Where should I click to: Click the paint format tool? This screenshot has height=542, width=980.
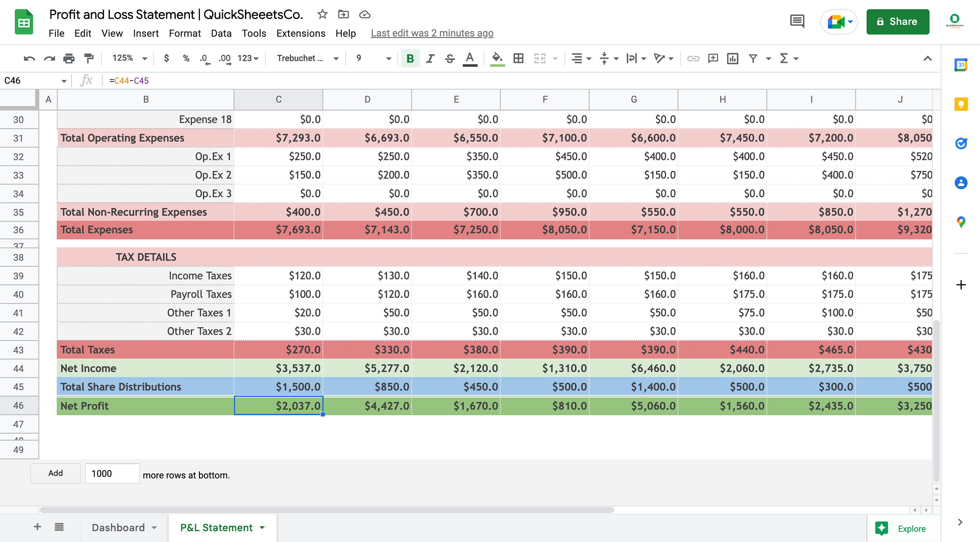[89, 58]
